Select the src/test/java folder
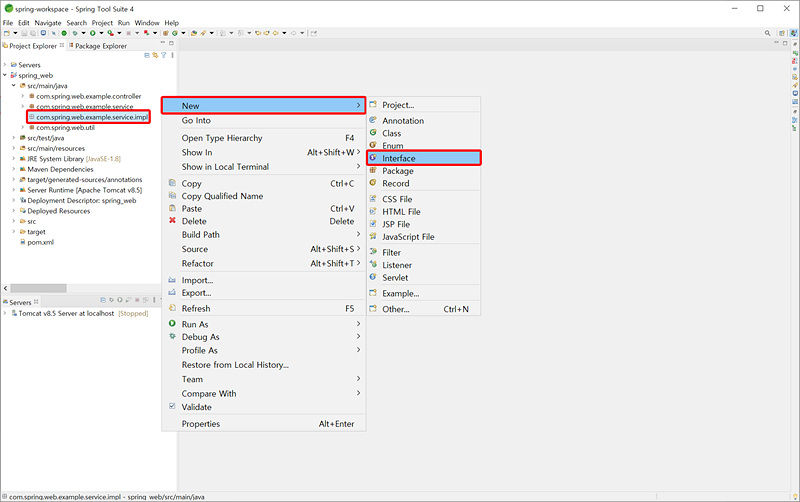Viewport: 800px width, 502px height. click(x=45, y=138)
